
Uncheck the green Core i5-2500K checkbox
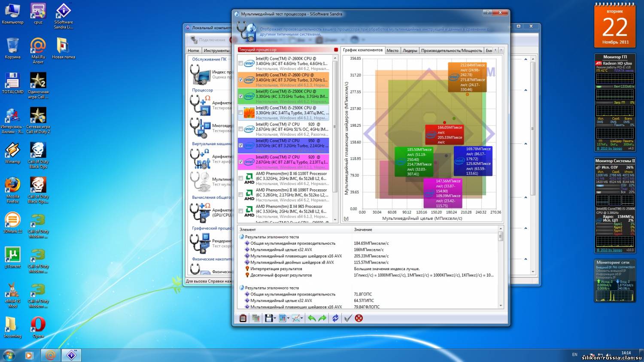point(240,96)
